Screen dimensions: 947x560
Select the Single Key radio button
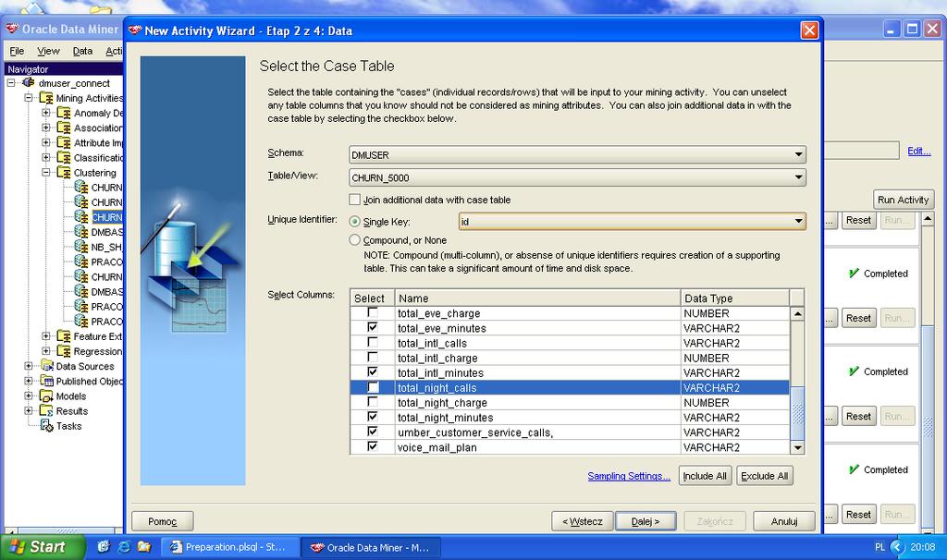pos(354,222)
